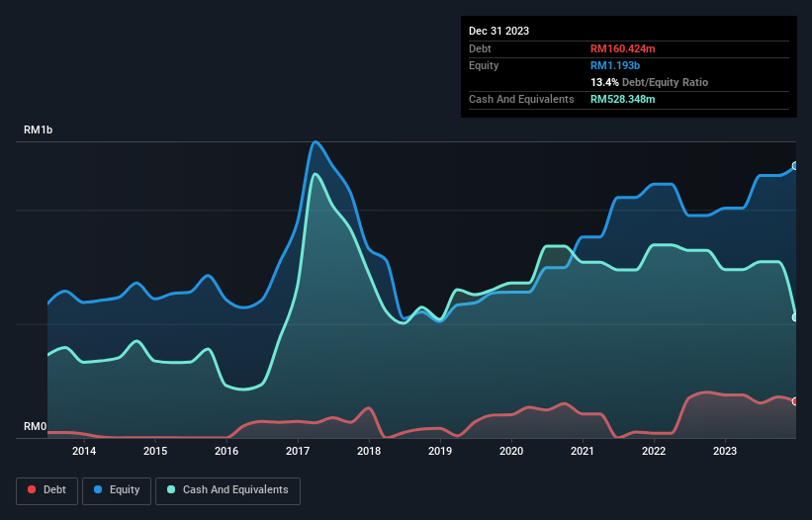Click the RM1.193b equity value
The image size is (812, 520).
pyautogui.click(x=615, y=65)
